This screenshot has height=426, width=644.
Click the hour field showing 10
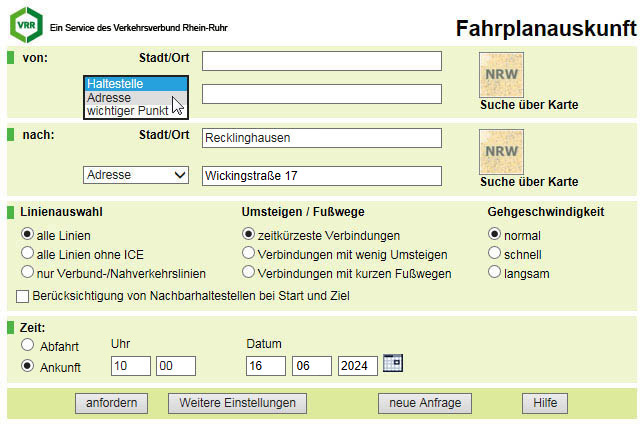point(131,366)
